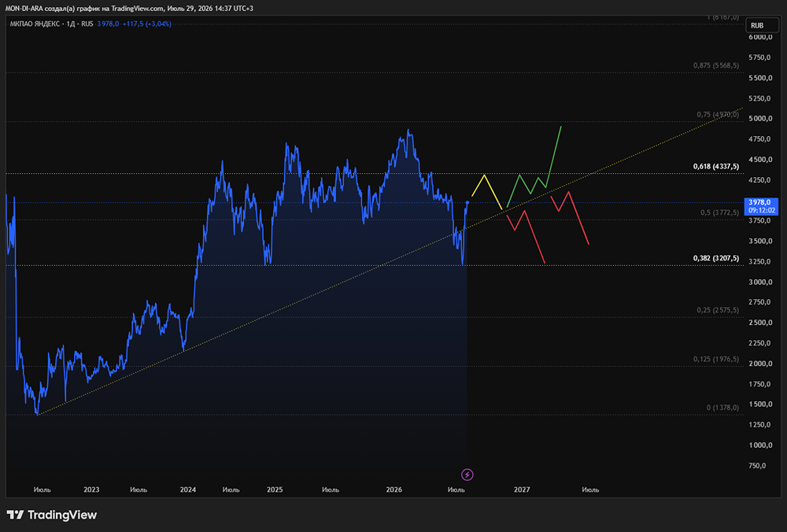Click the purple lightning event icon

coord(467,475)
